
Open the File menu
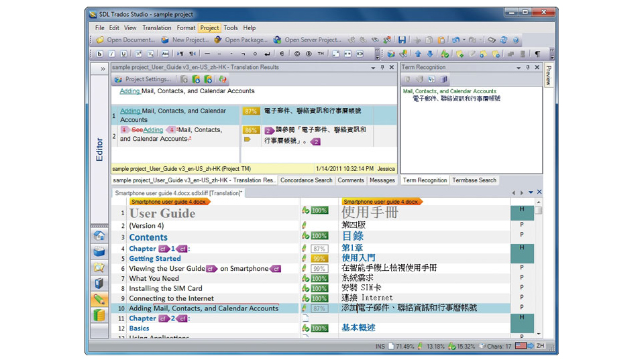point(99,28)
